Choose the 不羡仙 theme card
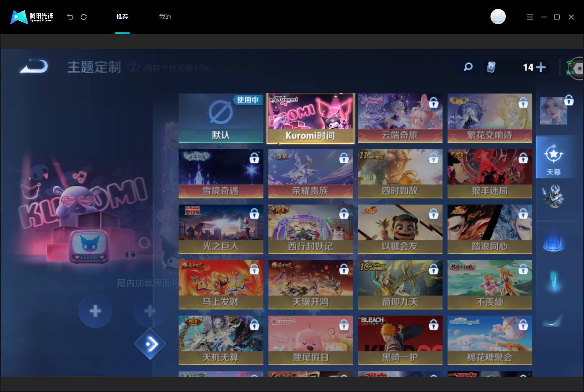The image size is (584, 392). 490,285
